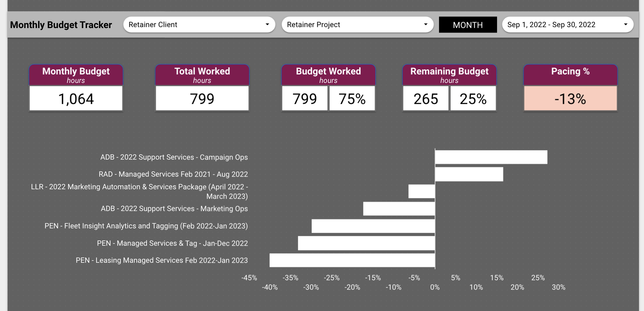Click the Remaining Budget 25% percentage
This screenshot has height=311, width=644.
click(473, 98)
